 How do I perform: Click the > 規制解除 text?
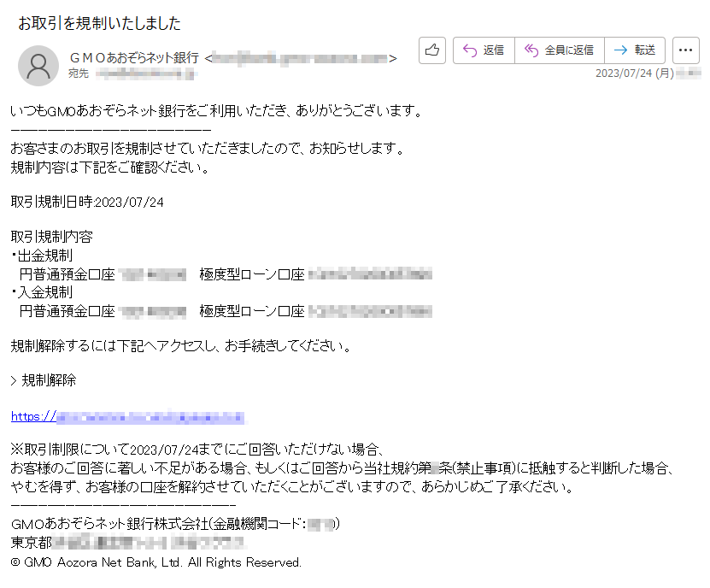tap(44, 380)
